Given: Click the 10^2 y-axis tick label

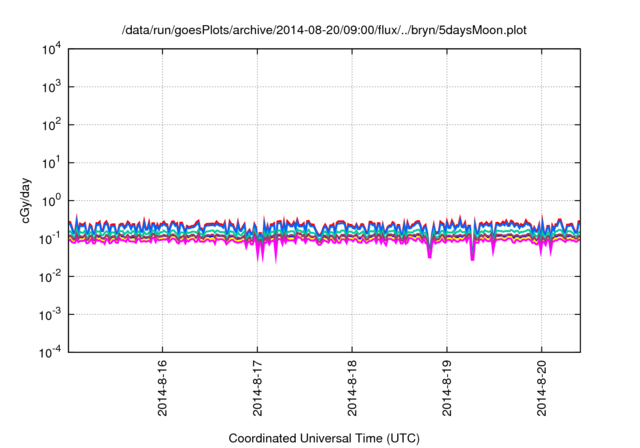Looking at the screenshot, I should [x=52, y=125].
